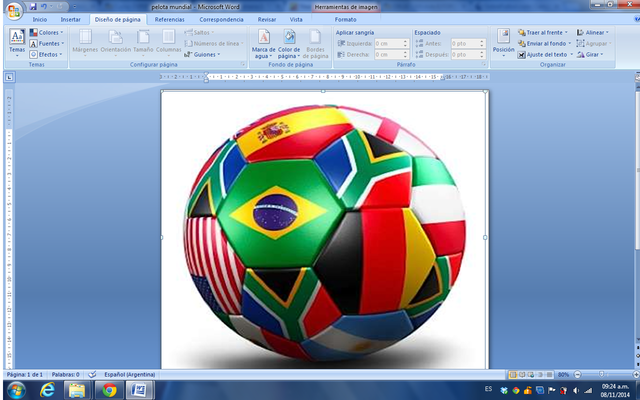Image resolution: width=640 pixels, height=400 pixels.
Task: Open theme Fuentes dropdown
Action: (47, 43)
